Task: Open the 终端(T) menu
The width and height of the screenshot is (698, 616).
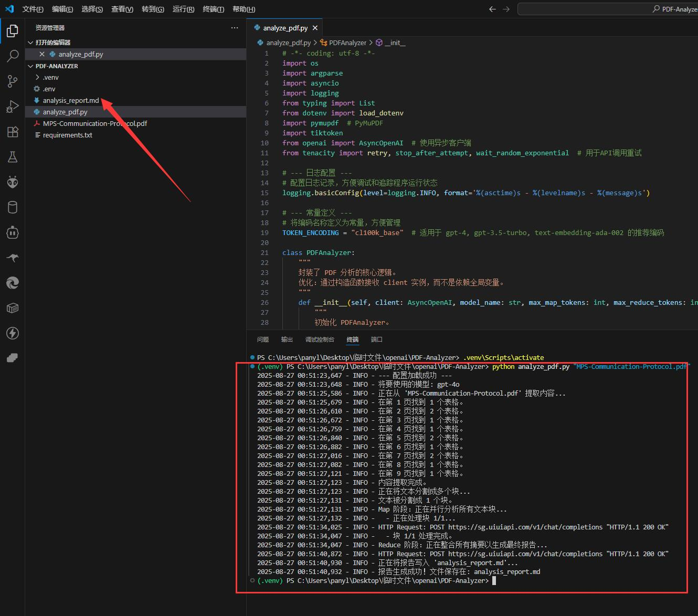Action: click(x=214, y=9)
